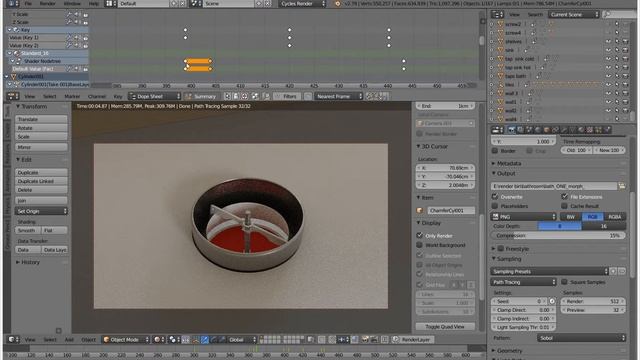Image resolution: width=640 pixels, height=360 pixels.
Task: Toggle render camera for tap sink cold
Action: coord(625,59)
